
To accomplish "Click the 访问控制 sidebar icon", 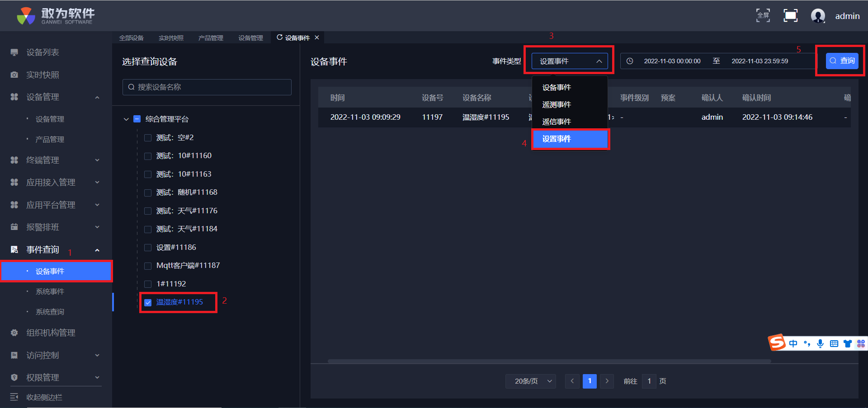I will [x=14, y=355].
